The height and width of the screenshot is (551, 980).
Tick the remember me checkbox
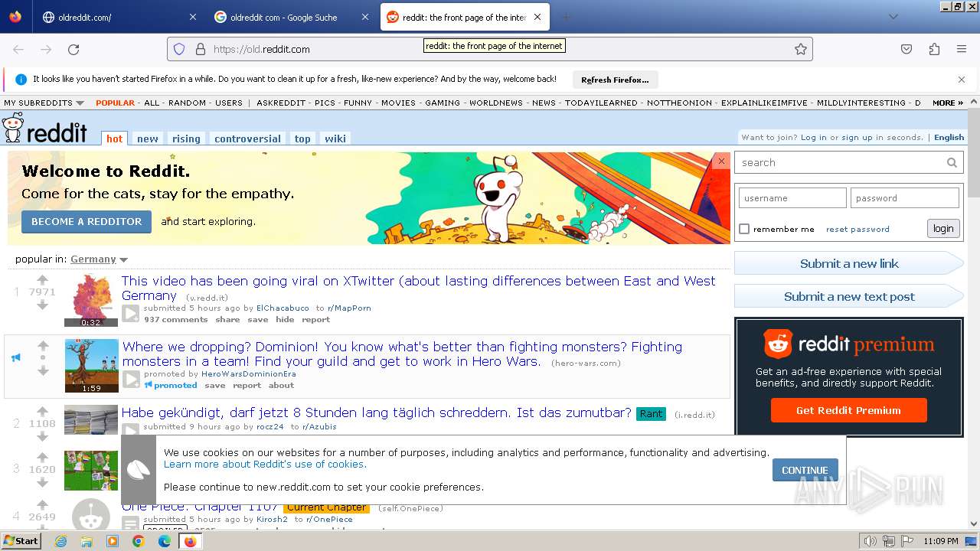(x=744, y=229)
